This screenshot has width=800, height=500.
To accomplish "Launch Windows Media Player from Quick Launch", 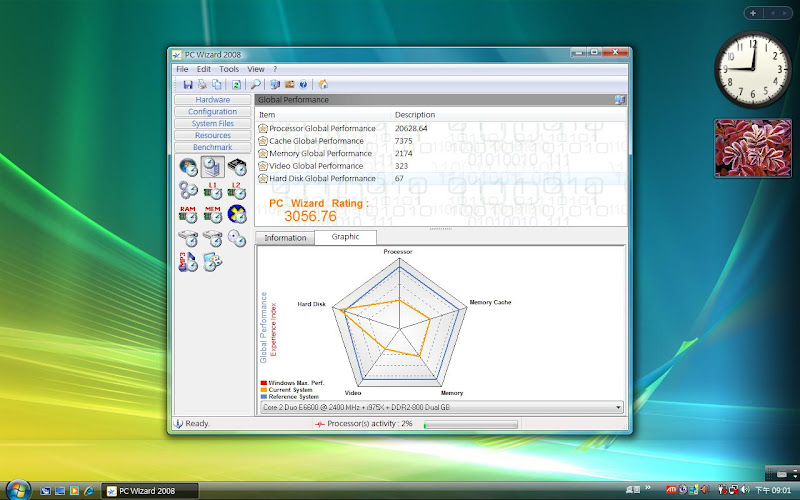I will click(74, 491).
